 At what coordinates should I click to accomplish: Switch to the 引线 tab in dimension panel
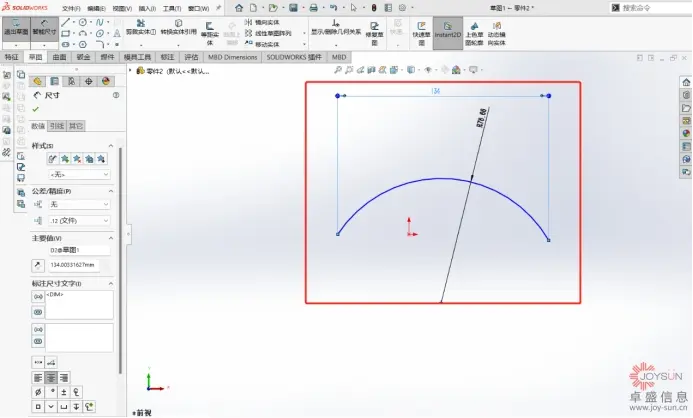point(57,126)
